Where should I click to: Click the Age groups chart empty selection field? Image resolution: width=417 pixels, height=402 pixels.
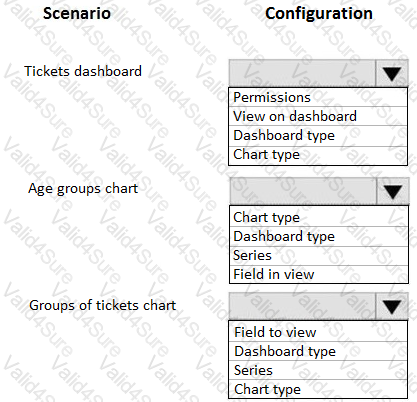303,191
